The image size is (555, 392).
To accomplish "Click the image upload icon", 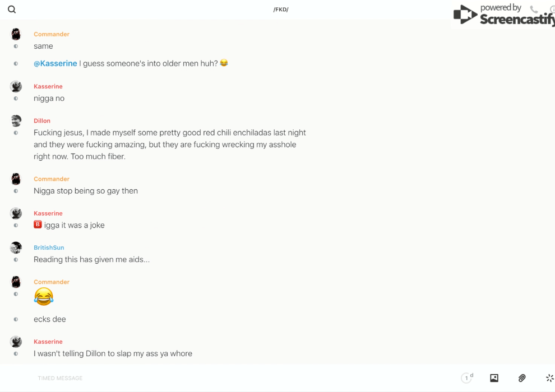I will coord(494,378).
